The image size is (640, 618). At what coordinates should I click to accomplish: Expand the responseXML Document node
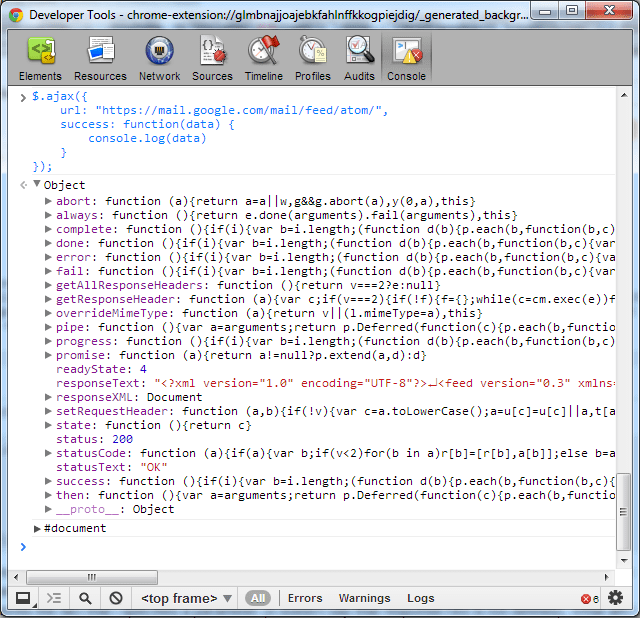[48, 397]
